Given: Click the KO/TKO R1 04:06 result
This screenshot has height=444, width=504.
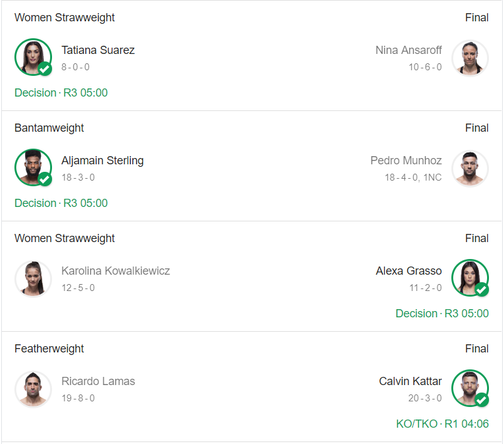Looking at the screenshot, I should [442, 424].
